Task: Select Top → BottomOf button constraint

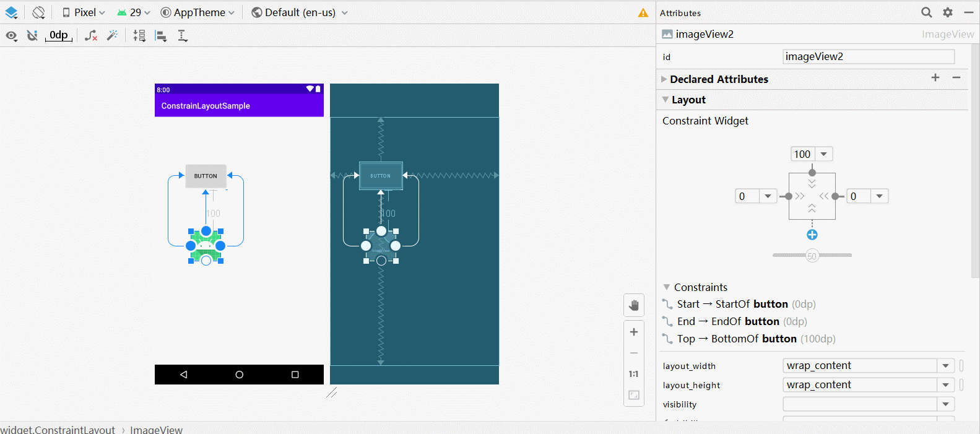Action: [x=749, y=339]
